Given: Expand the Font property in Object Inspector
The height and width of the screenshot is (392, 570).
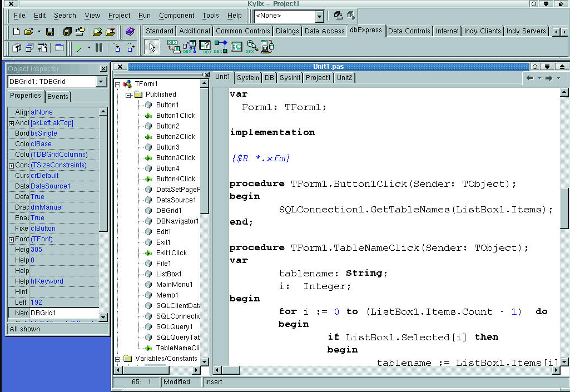Looking at the screenshot, I should (x=11, y=240).
